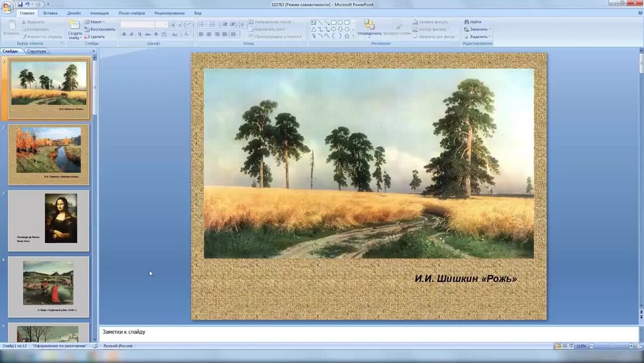Select the five-point star shape in gallery
The height and width of the screenshot is (363, 644).
pyautogui.click(x=347, y=36)
